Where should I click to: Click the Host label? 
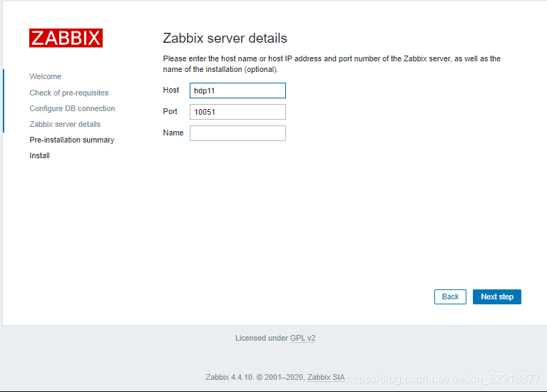[x=171, y=90]
